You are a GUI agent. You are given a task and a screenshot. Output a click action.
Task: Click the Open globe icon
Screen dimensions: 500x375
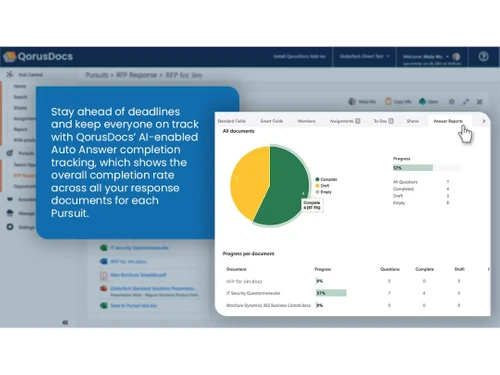[x=423, y=101]
